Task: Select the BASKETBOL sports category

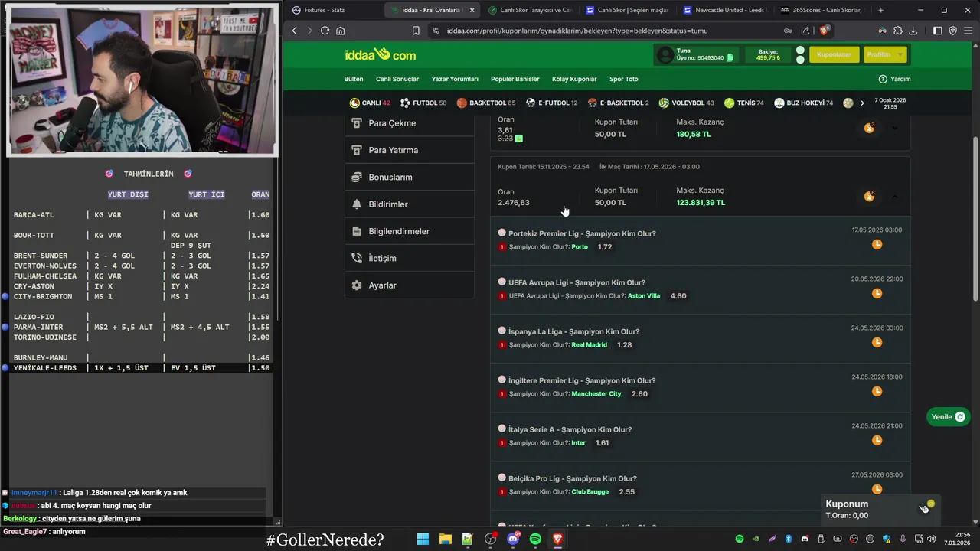Action: tap(486, 103)
